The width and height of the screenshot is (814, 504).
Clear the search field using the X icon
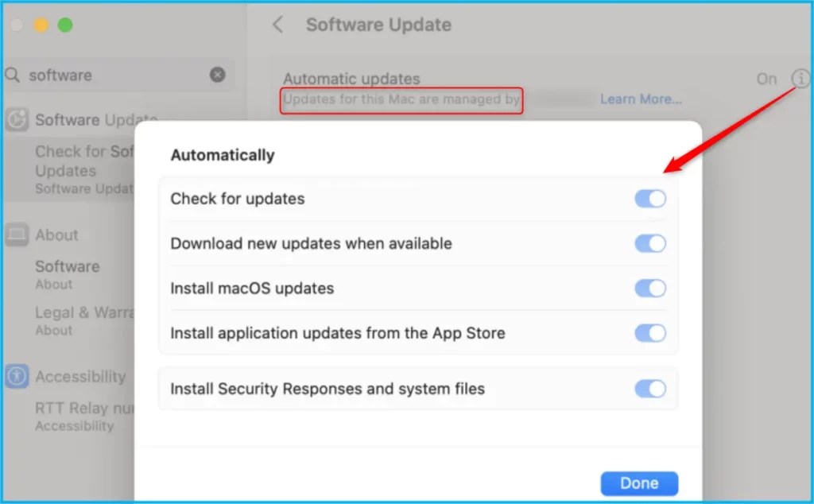coord(217,74)
